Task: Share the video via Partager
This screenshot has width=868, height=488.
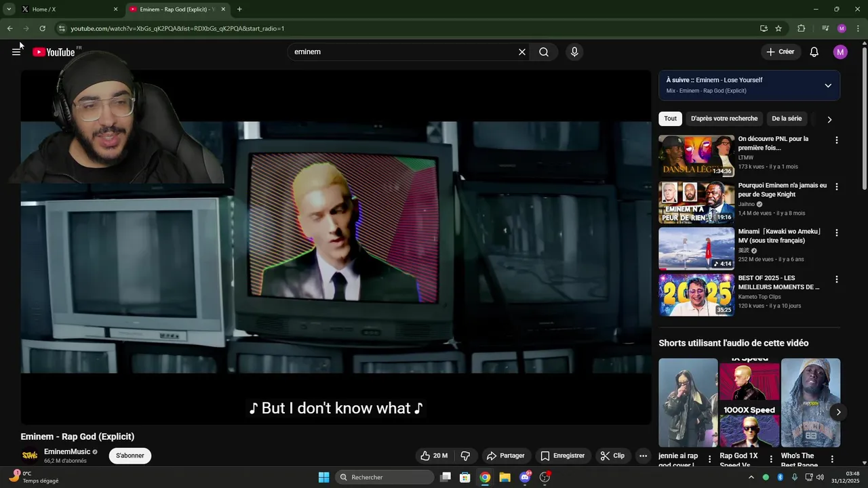Action: pyautogui.click(x=506, y=456)
